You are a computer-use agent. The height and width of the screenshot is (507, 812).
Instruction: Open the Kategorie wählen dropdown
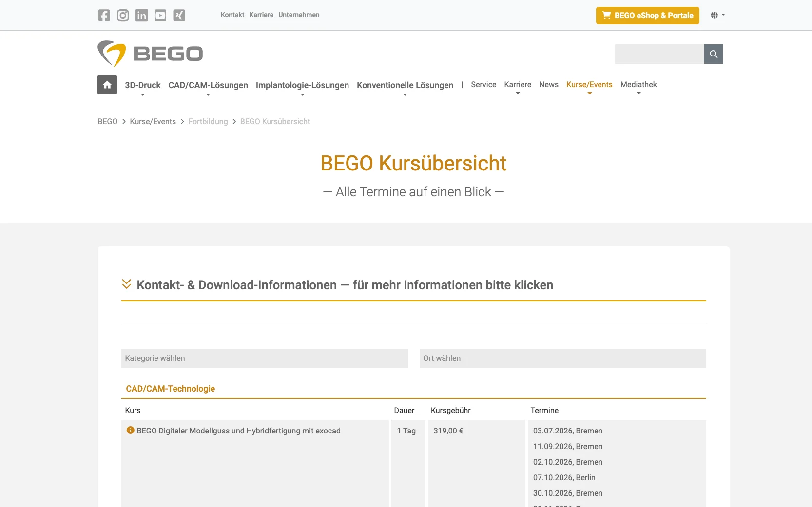265,358
